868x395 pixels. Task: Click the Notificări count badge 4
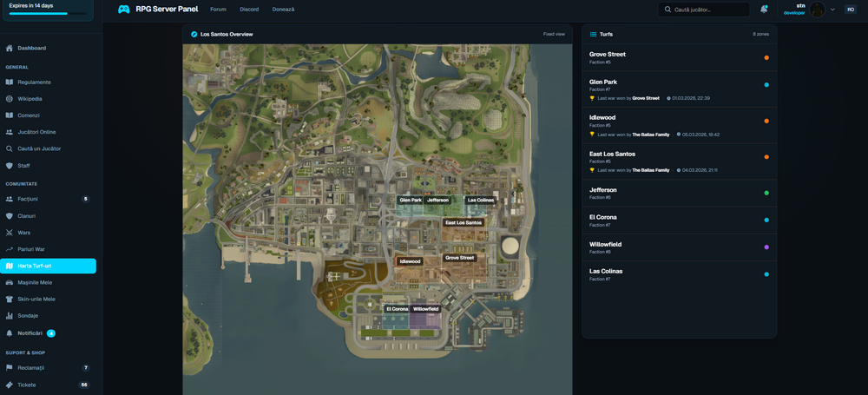[51, 333]
